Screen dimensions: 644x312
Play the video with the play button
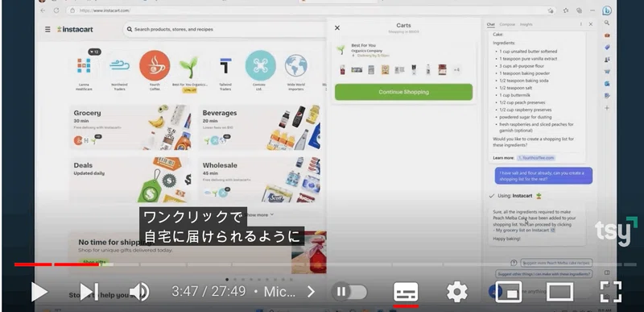point(39,293)
